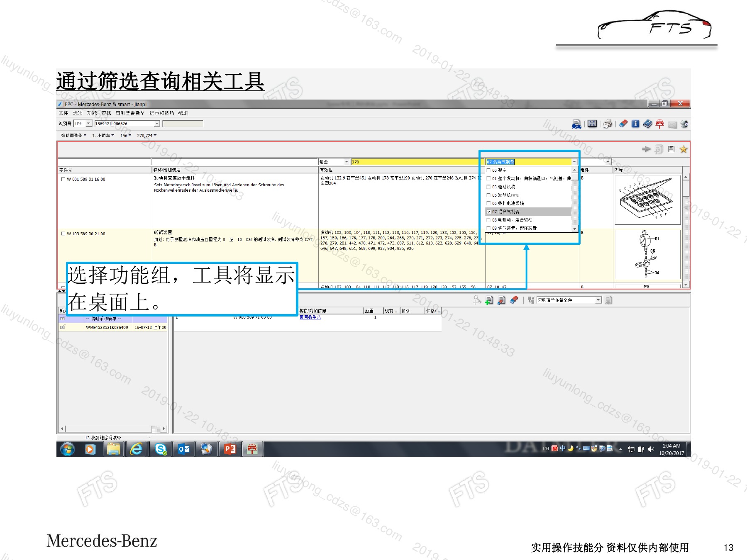Click the printer icon
Screen dimensions: 747x560
[608, 124]
